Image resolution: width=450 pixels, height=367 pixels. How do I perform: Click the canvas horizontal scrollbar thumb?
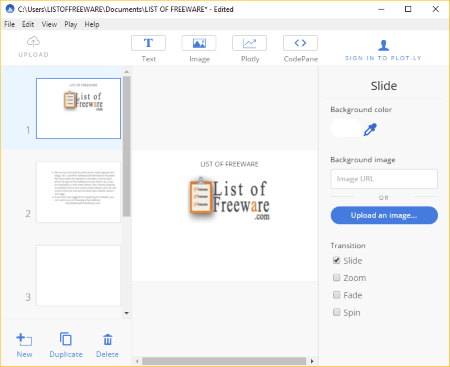pos(224,361)
